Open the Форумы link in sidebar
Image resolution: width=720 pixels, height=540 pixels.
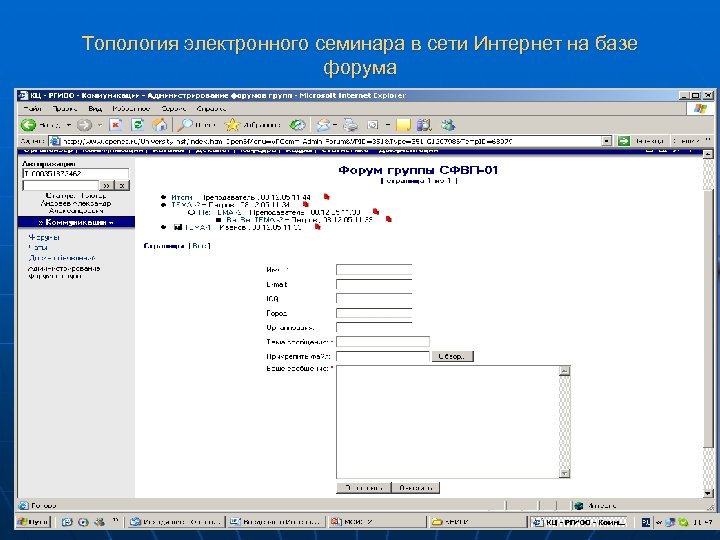(x=44, y=237)
